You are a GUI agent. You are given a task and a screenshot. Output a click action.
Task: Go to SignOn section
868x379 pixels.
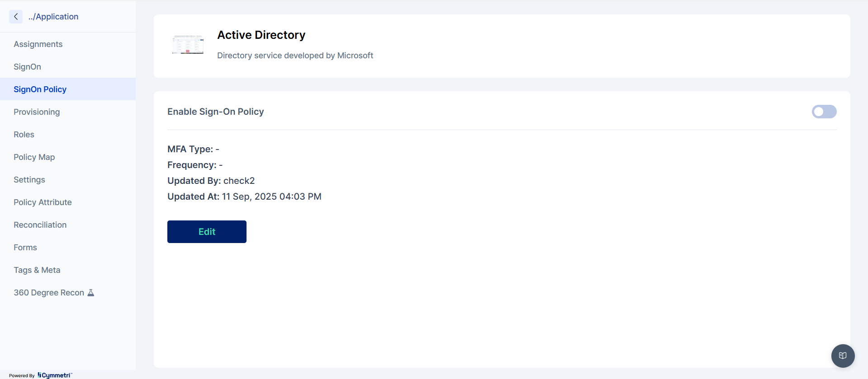[68, 67]
